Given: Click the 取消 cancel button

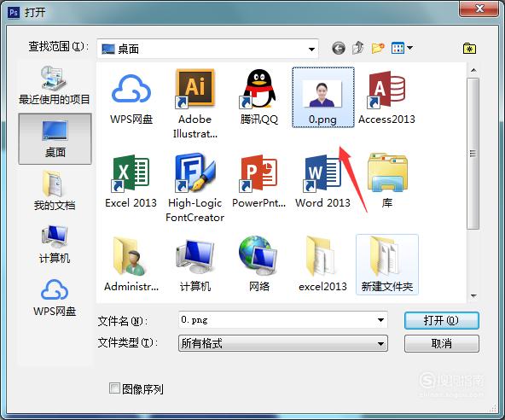Looking at the screenshot, I should click(441, 343).
